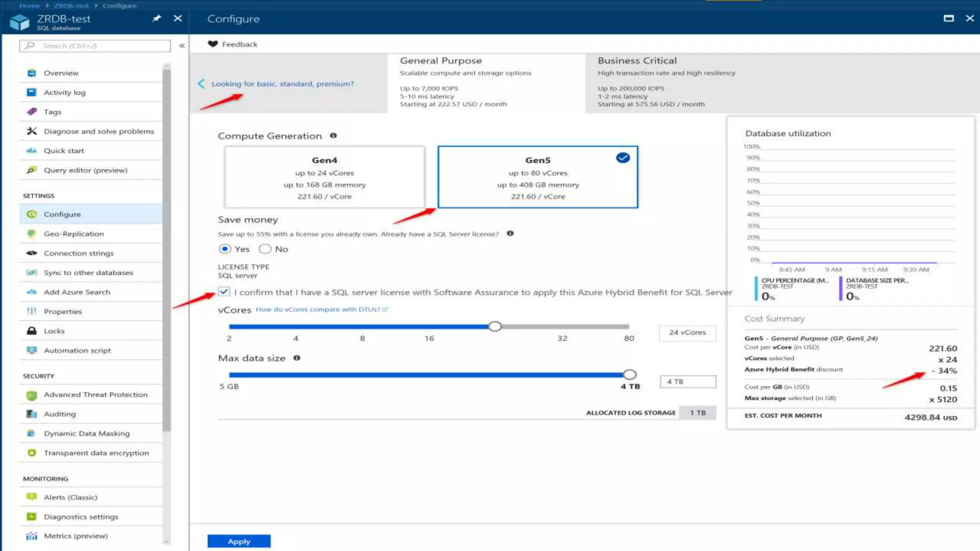980x551 pixels.
Task: Click the Alerts (Classic) icon
Action: click(x=32, y=497)
